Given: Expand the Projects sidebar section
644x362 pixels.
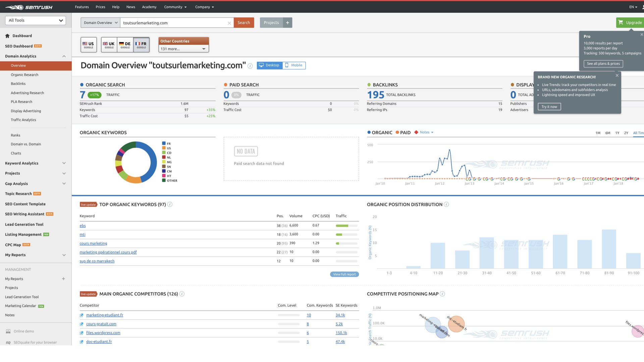Looking at the screenshot, I should [x=64, y=173].
